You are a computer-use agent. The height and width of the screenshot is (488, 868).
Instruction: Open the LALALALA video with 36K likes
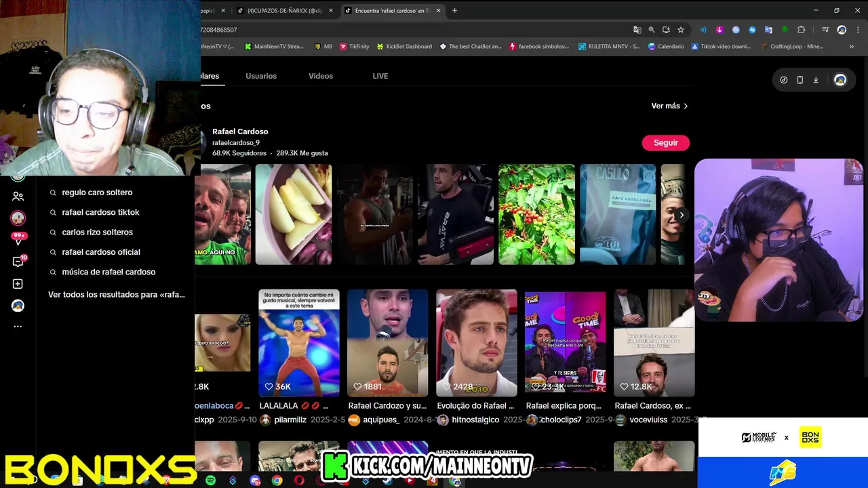pyautogui.click(x=299, y=343)
